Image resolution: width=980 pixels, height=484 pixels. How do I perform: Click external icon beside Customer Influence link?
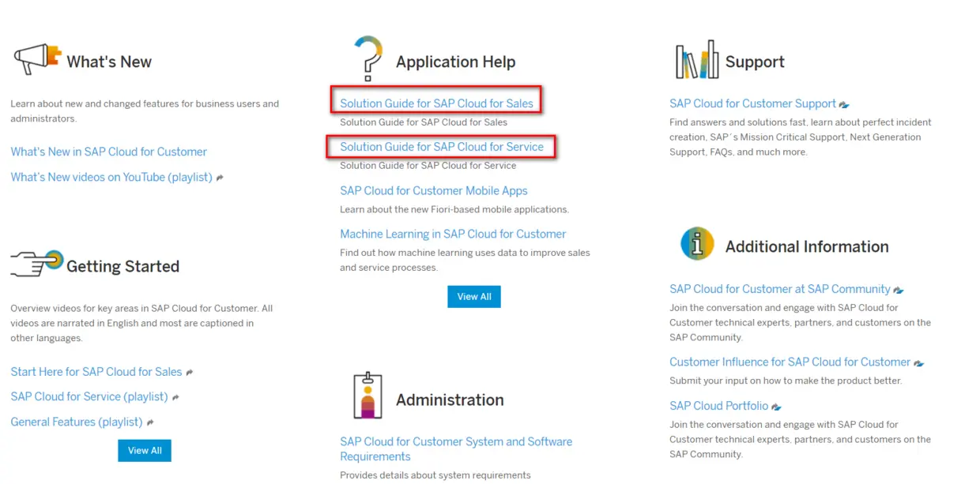tap(918, 363)
